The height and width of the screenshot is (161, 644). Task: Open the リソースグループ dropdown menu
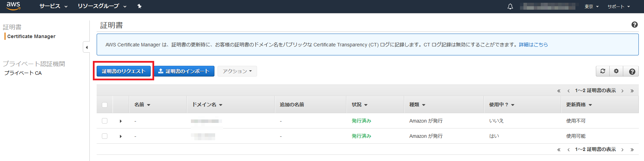(x=102, y=6)
